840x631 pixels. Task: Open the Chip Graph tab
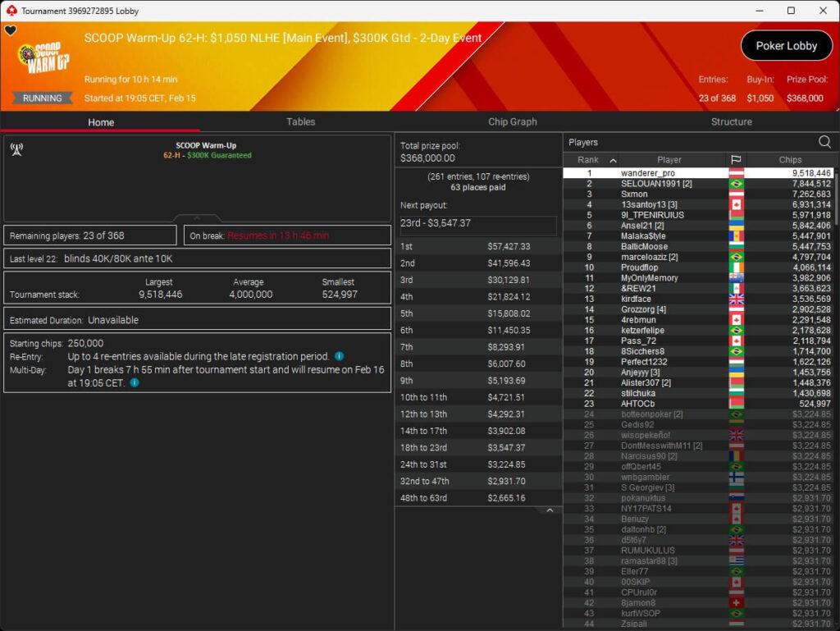[x=513, y=121]
